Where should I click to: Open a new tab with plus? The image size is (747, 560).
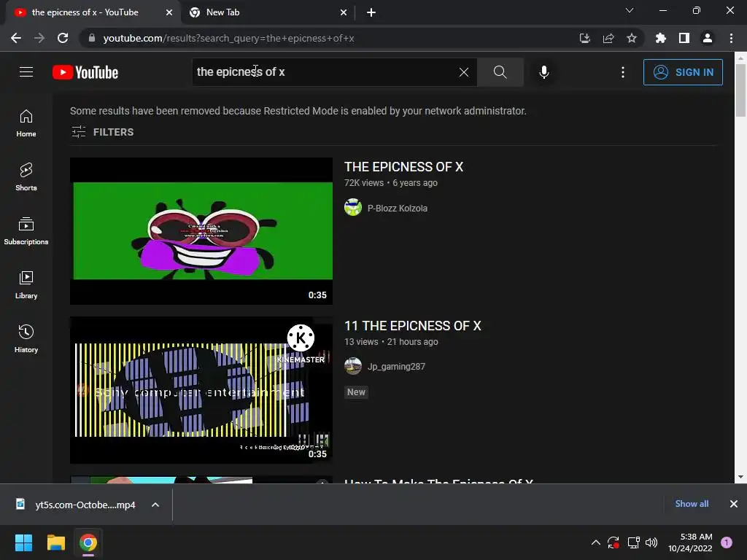point(371,12)
